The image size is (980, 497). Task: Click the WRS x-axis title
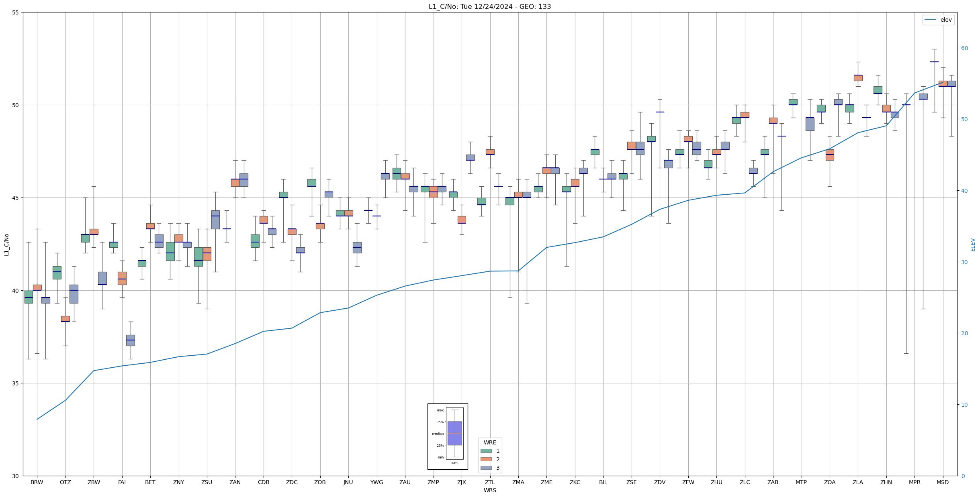(x=490, y=490)
